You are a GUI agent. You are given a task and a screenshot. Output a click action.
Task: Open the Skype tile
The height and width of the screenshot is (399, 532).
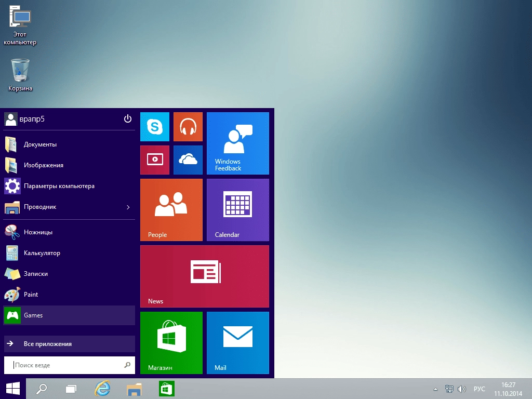coord(155,127)
